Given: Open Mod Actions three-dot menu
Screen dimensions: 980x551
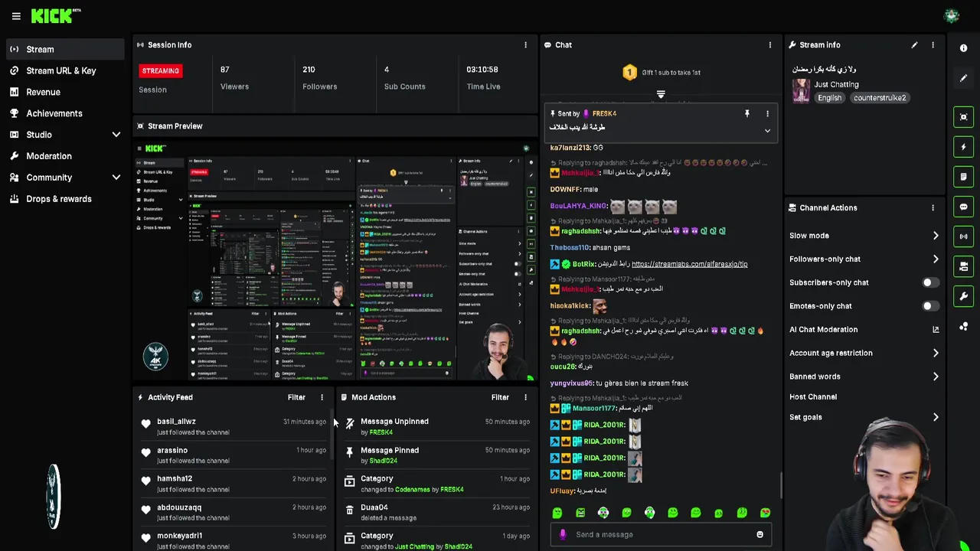Looking at the screenshot, I should coord(525,397).
